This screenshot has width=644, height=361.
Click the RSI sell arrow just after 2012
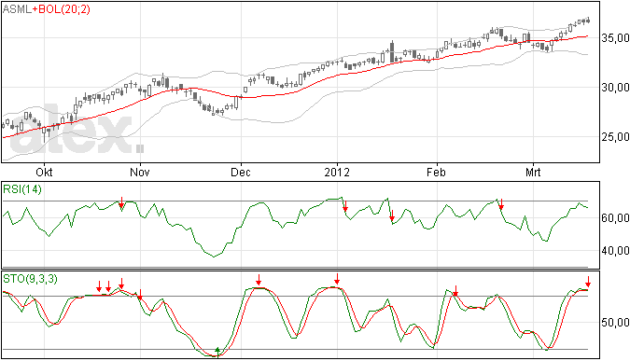pos(345,206)
